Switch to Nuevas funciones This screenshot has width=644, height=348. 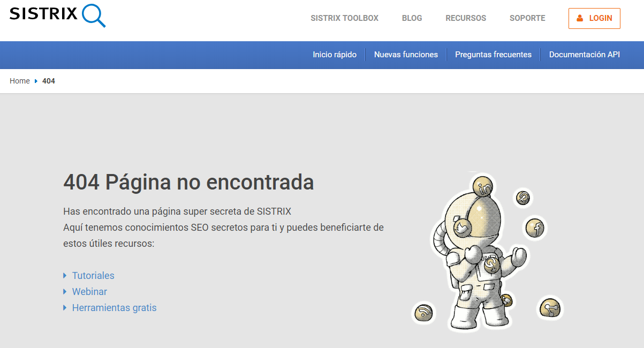tap(406, 55)
